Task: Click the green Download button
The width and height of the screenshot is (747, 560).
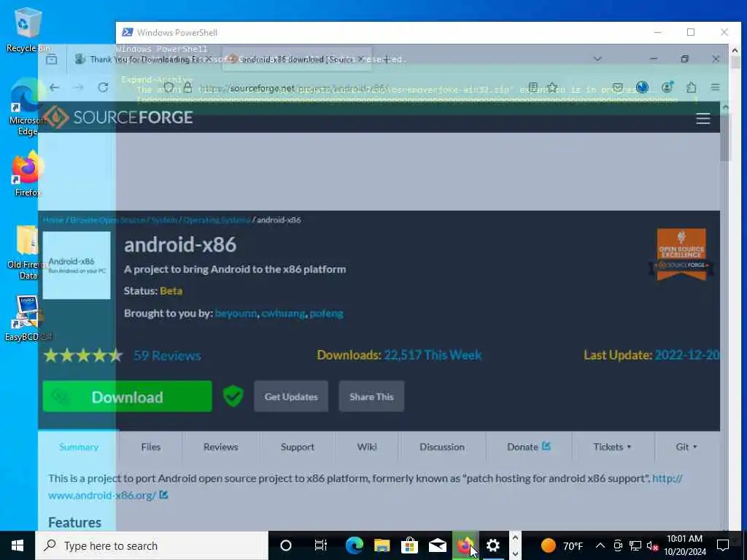Action: coord(127,397)
